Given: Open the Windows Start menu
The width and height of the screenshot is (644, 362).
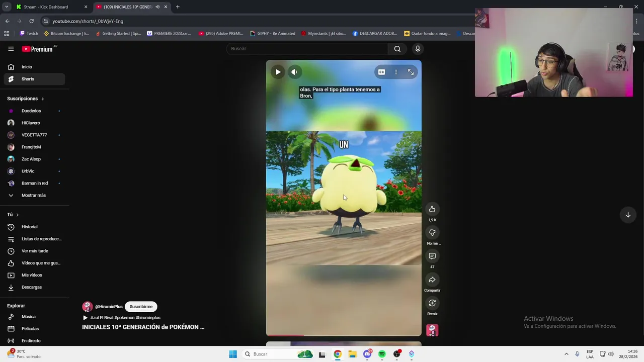Looking at the screenshot, I should [232, 354].
